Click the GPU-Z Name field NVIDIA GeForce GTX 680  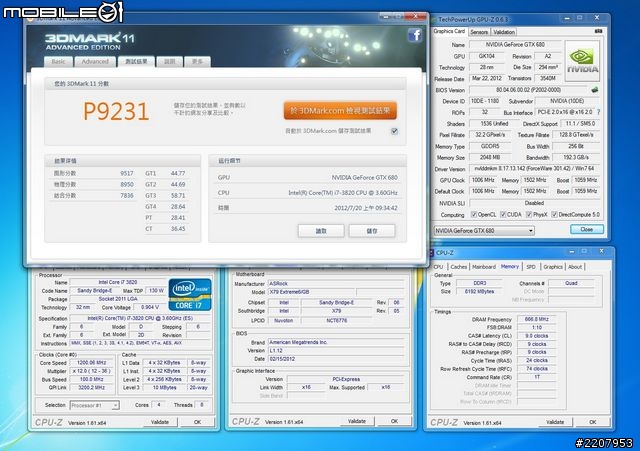tap(515, 44)
